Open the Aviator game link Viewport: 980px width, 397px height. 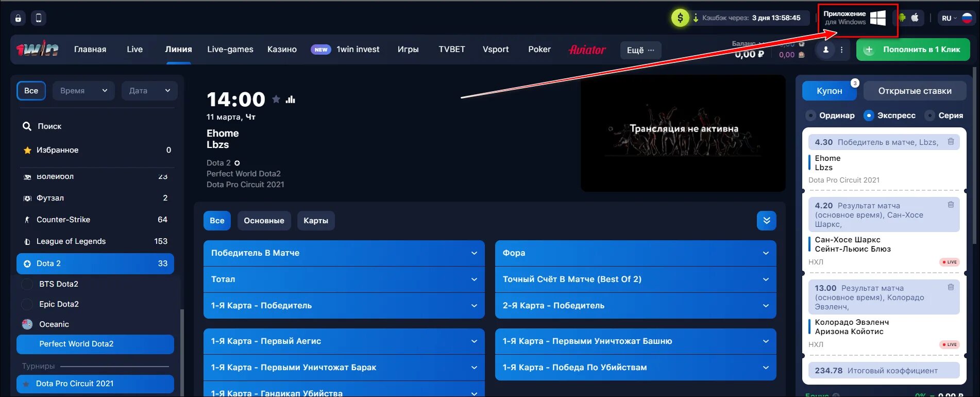coord(587,49)
